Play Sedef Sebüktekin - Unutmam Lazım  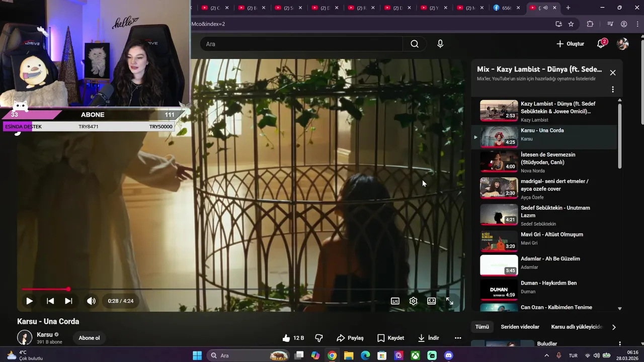[545, 215]
